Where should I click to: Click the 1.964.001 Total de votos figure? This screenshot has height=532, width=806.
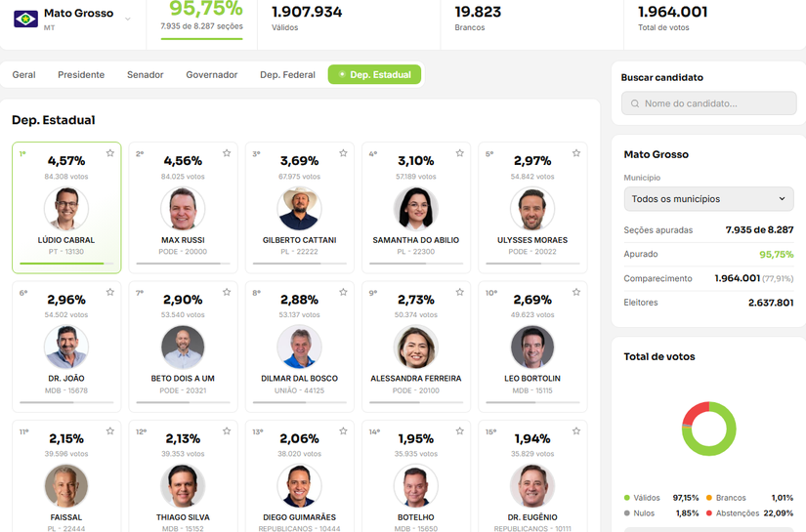pyautogui.click(x=673, y=12)
